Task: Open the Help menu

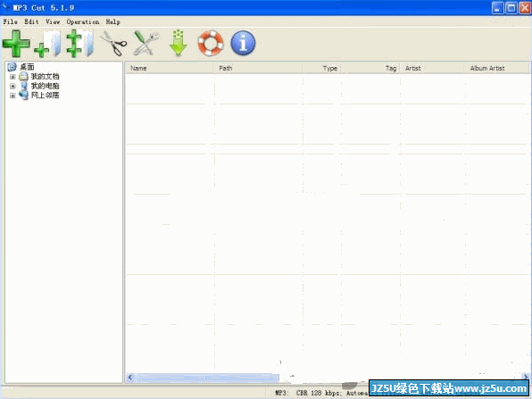Action: 113,21
